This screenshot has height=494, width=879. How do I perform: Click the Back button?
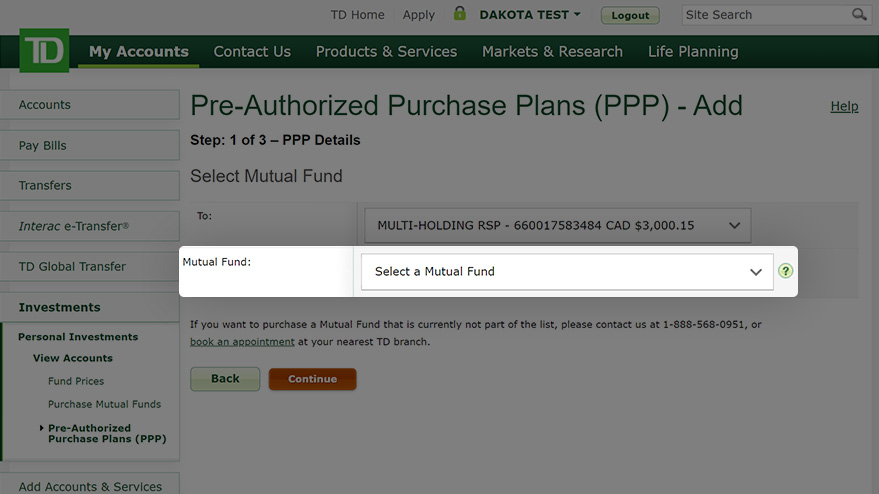pos(225,379)
